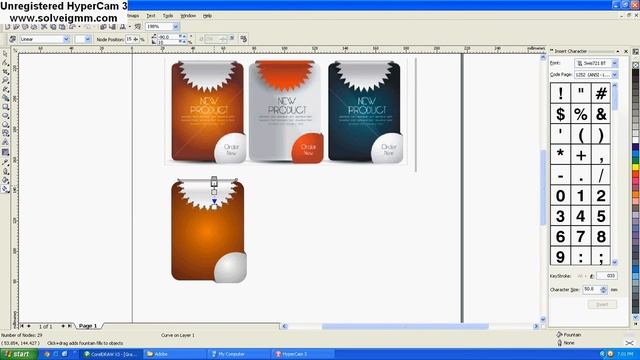The width and height of the screenshot is (640, 360).
Task: Select the Rectangle tool
Action: [5, 107]
